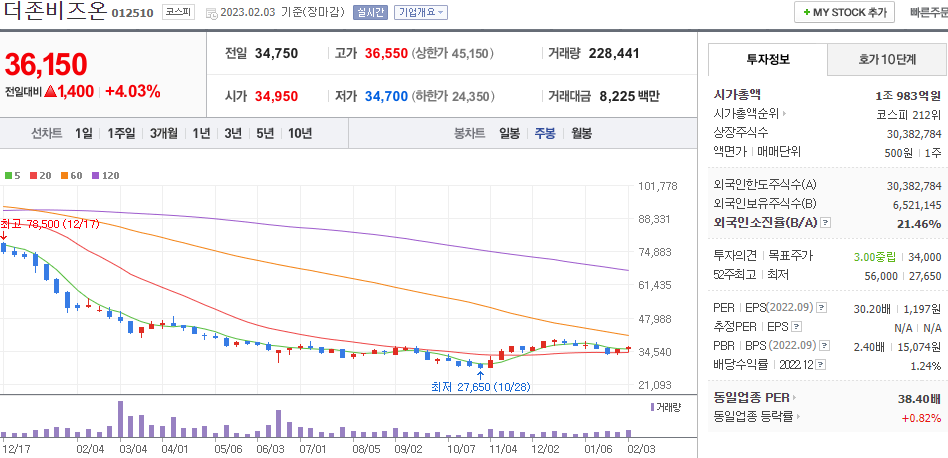Click the 최저 27,650 (10/28) chart marker

[x=481, y=386]
